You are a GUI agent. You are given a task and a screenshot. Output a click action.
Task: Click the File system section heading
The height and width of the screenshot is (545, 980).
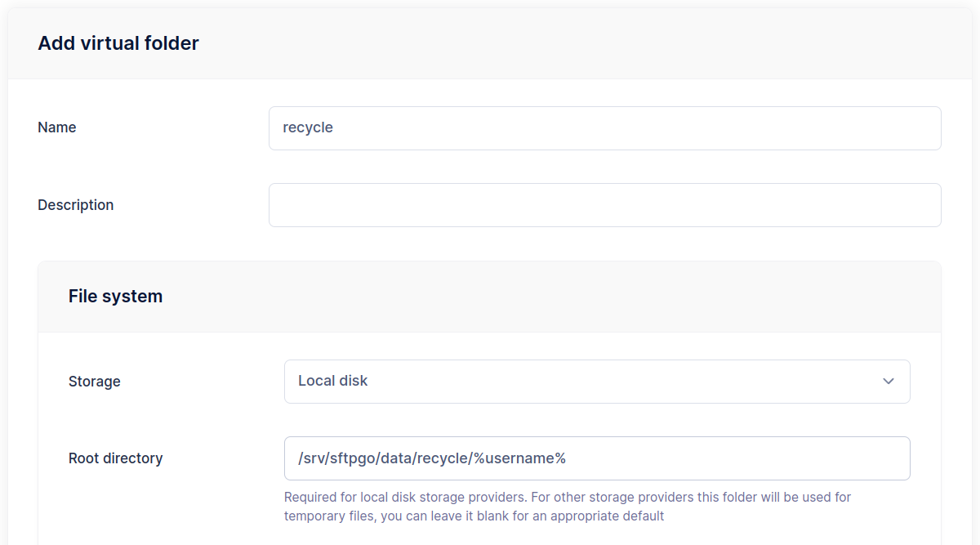pyautogui.click(x=115, y=297)
